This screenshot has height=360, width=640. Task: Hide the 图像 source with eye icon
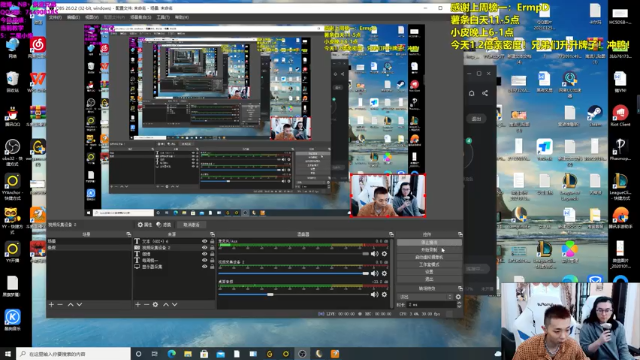[x=204, y=254]
